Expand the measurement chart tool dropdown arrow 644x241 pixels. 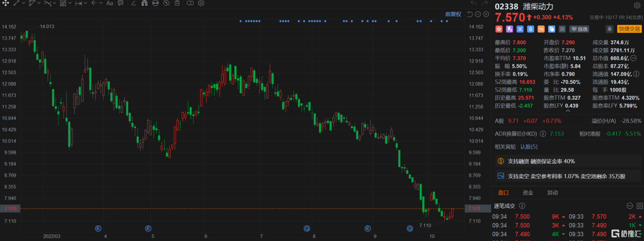[71, 4]
